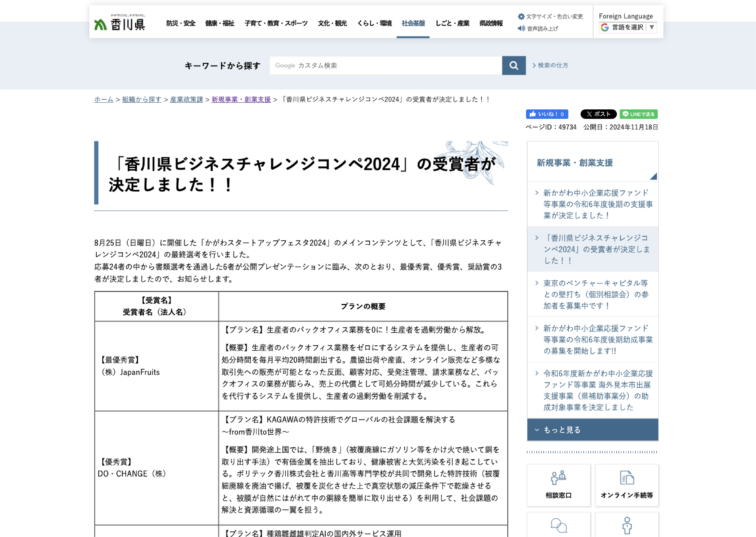This screenshot has height=537, width=756.
Task: Go to 組織から探す breadcrumb
Action: (x=142, y=100)
